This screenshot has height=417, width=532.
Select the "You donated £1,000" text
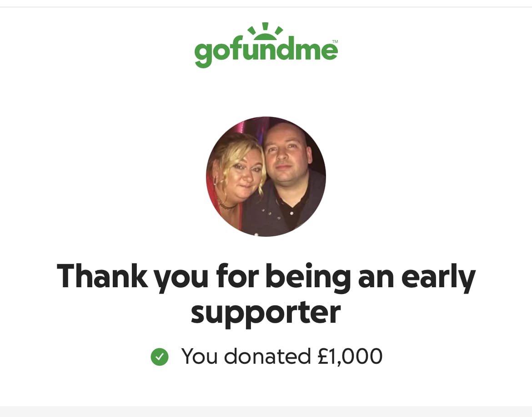point(281,356)
